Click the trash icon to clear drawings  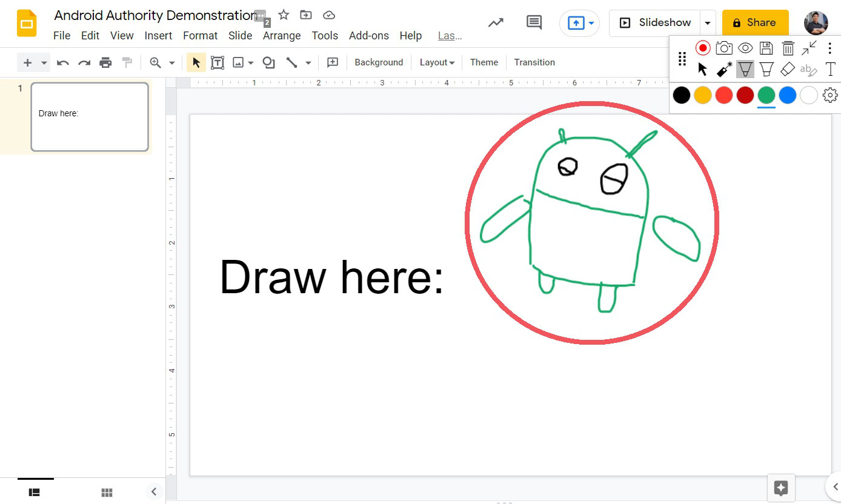788,48
